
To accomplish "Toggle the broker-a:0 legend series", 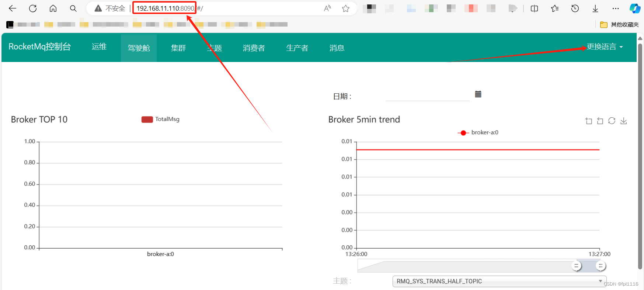I will 478,132.
